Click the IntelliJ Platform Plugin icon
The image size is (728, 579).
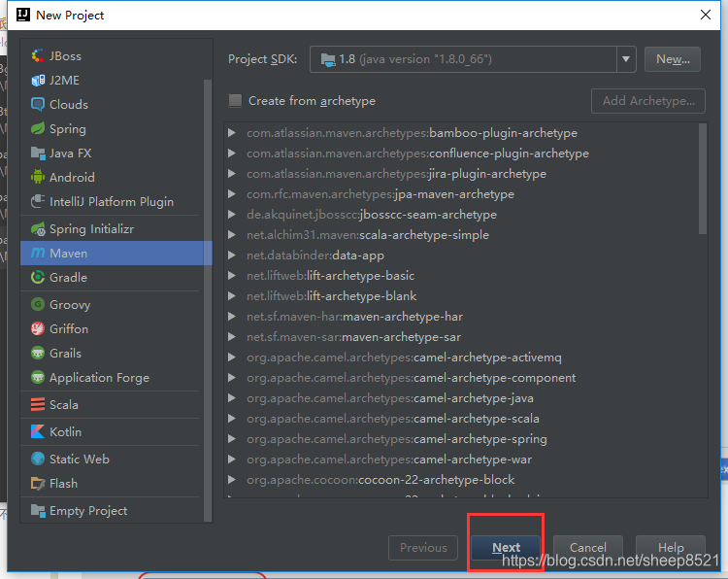pyautogui.click(x=38, y=202)
